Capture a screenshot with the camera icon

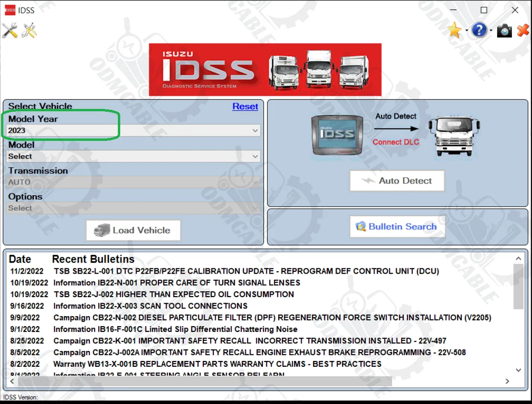click(504, 30)
